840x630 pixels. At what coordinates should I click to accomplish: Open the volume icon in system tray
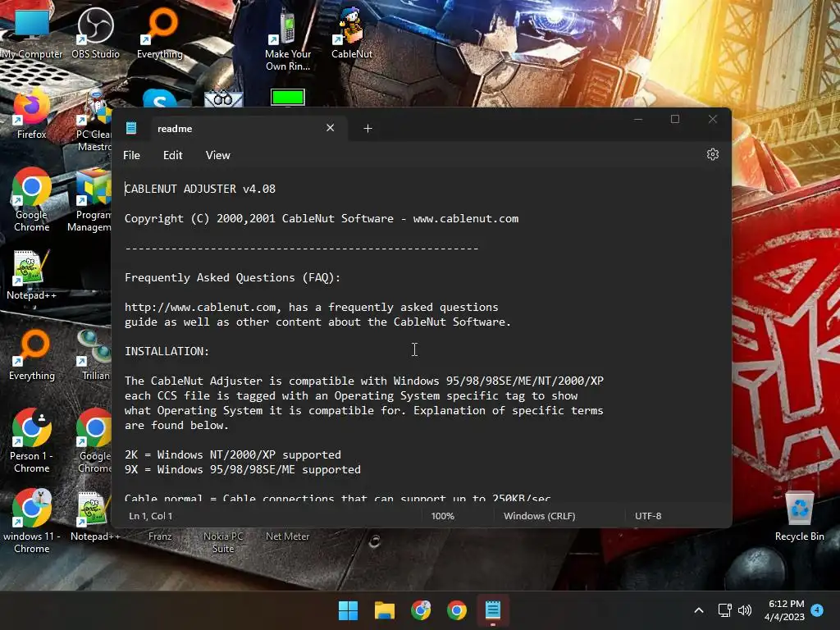745,610
